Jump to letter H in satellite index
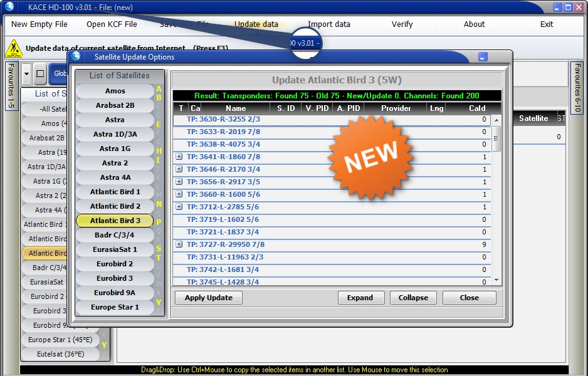The image size is (588, 376). point(159,150)
